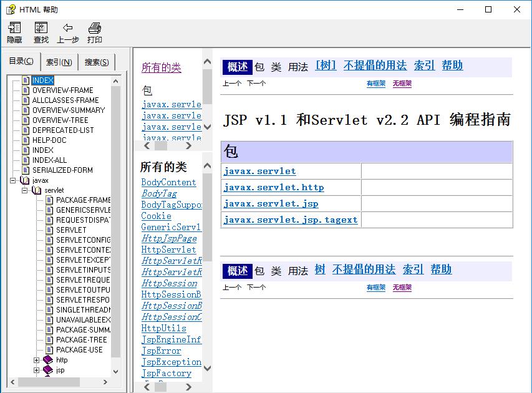The image size is (532, 393).
Task: Select the GENERICSERVLET tree entry
Action: tap(83, 210)
